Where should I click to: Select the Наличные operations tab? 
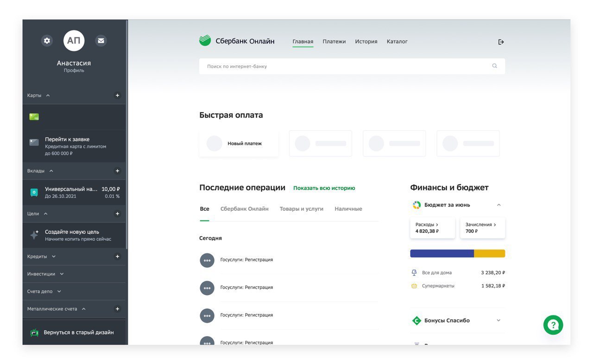[x=348, y=209]
